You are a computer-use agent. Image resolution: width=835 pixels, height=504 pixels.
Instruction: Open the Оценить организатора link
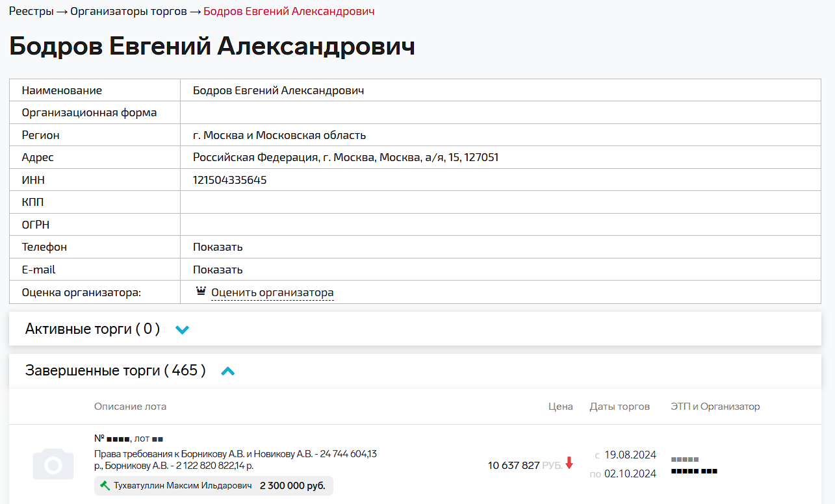[x=272, y=293]
